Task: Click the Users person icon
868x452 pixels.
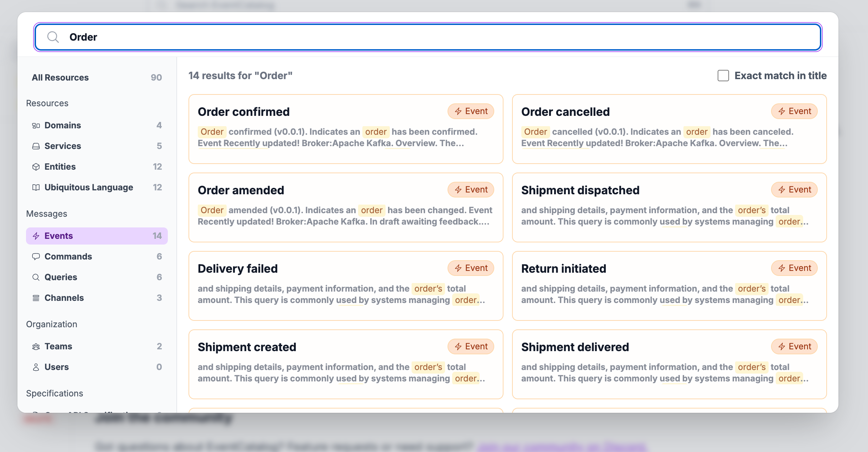Action: pyautogui.click(x=36, y=367)
